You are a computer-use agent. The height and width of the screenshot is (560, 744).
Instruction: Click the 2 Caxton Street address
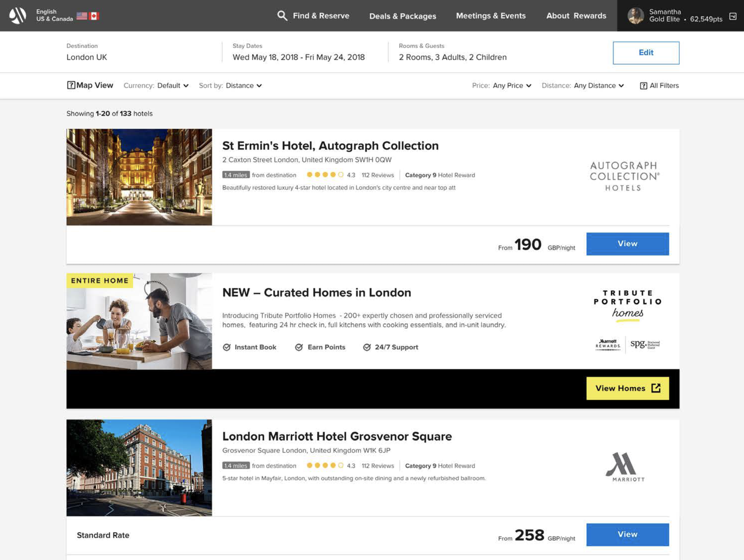click(x=307, y=160)
